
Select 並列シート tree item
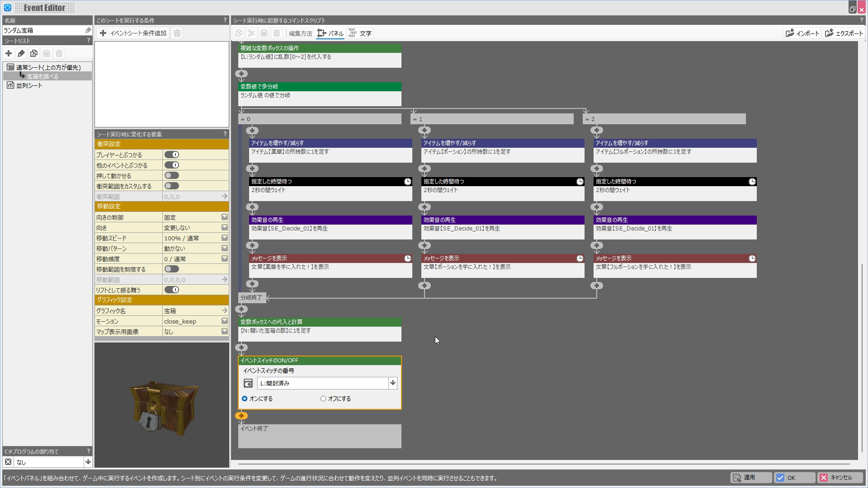[x=29, y=85]
